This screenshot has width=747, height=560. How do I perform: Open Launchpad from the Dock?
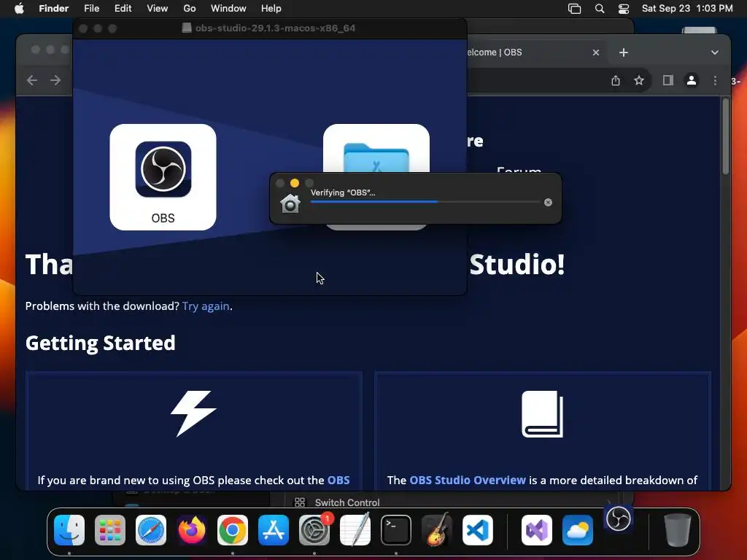click(110, 530)
